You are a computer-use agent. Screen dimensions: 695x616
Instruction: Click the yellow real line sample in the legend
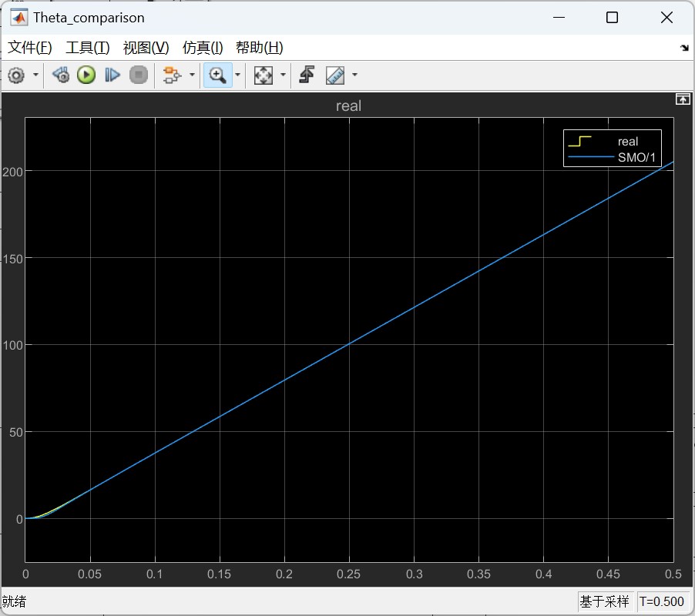[x=579, y=141]
